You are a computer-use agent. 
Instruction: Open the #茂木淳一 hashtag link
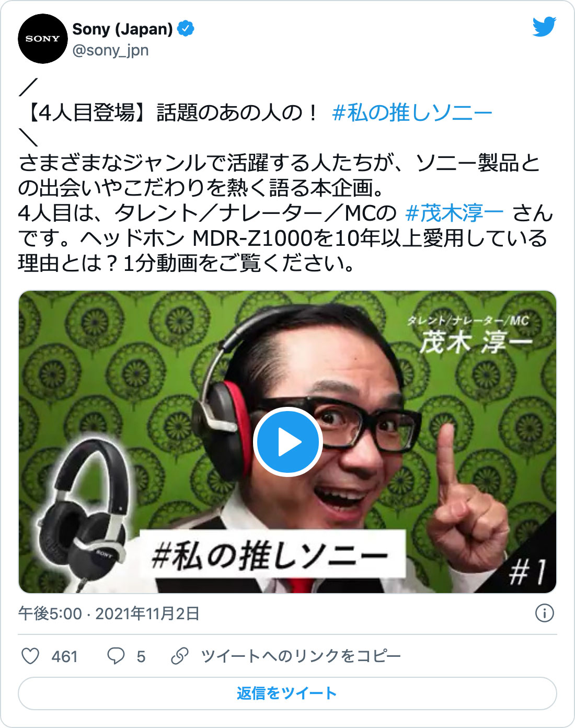coord(455,213)
